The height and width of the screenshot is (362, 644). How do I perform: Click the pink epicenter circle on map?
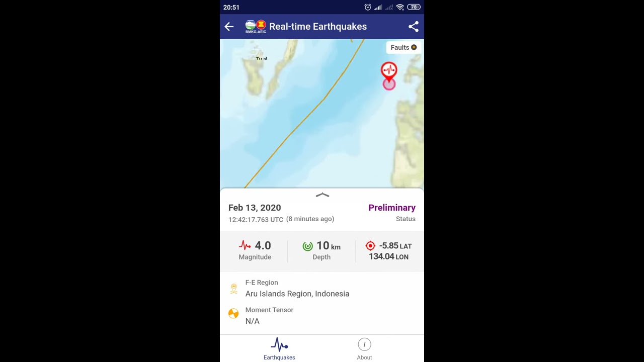point(389,84)
